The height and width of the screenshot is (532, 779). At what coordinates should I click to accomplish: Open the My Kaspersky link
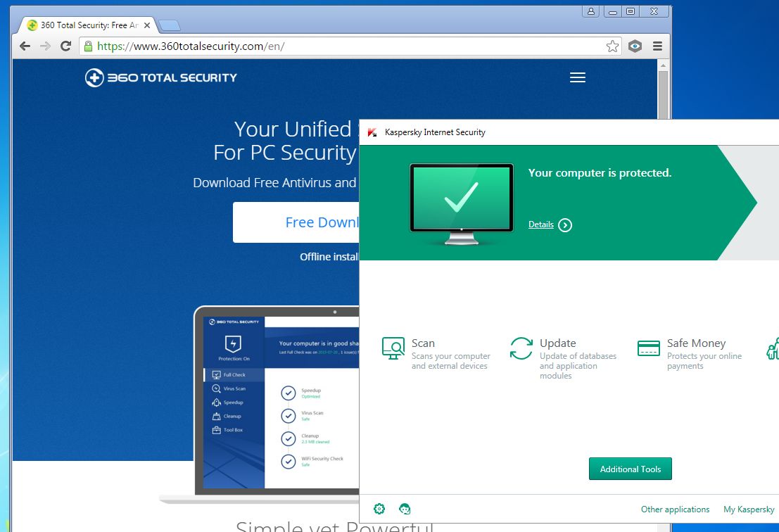pos(749,509)
